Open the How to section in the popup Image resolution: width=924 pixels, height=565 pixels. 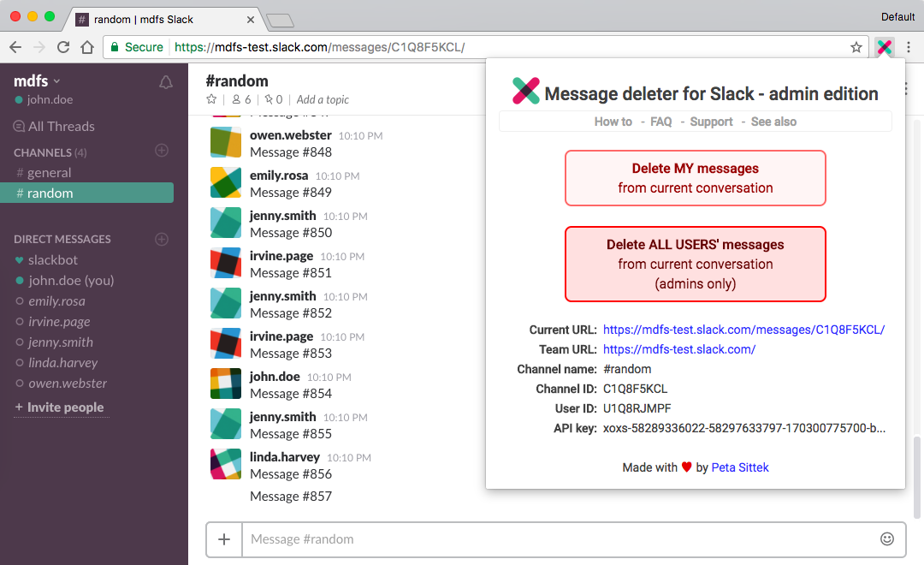click(613, 122)
